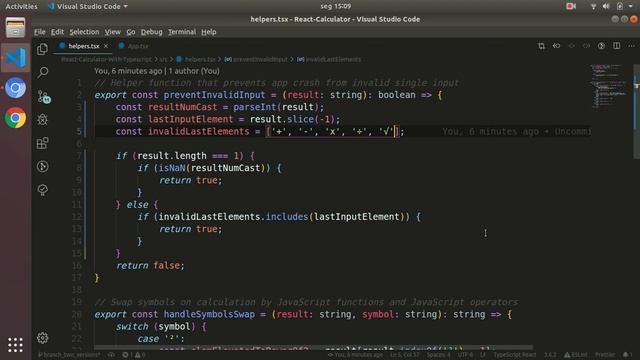Viewport: 640px width, 360px height.
Task: Click 'parseInt' on line 3
Action: 255,107
